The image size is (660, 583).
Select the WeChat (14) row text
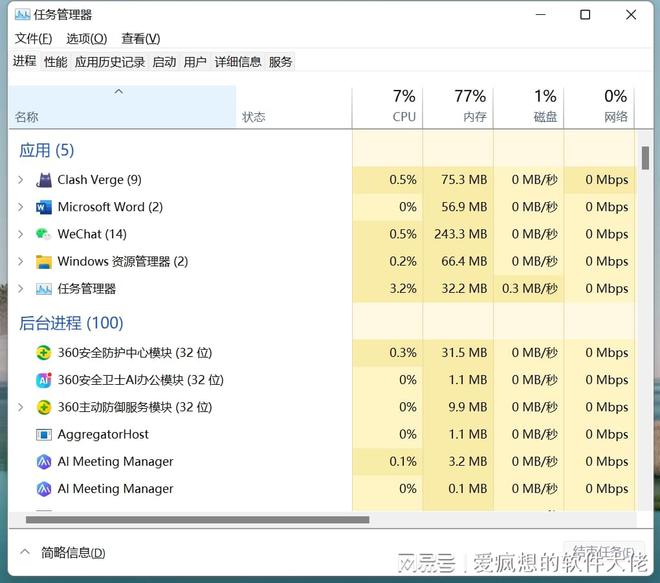tap(92, 234)
